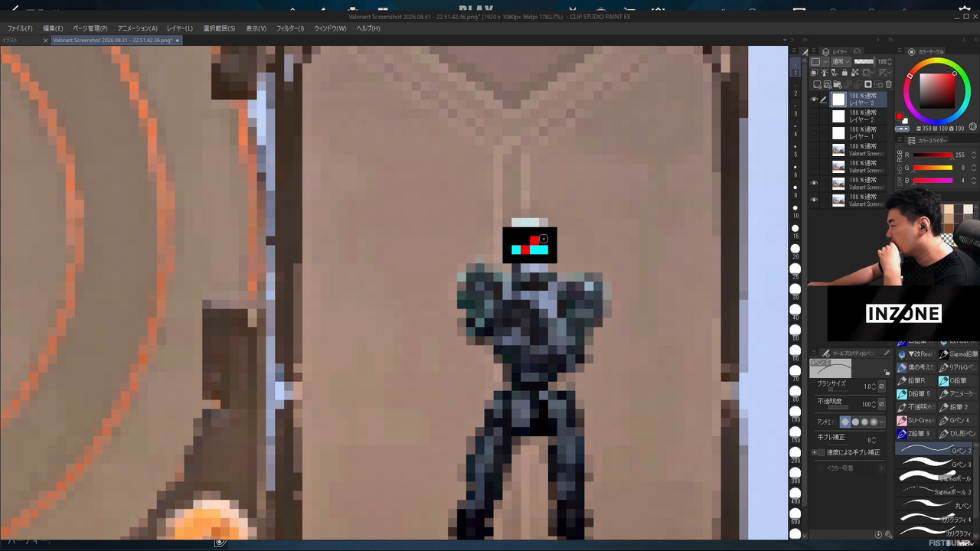The image size is (980, 551).
Task: Open the 選択範囲(S) menu
Action: point(219,28)
